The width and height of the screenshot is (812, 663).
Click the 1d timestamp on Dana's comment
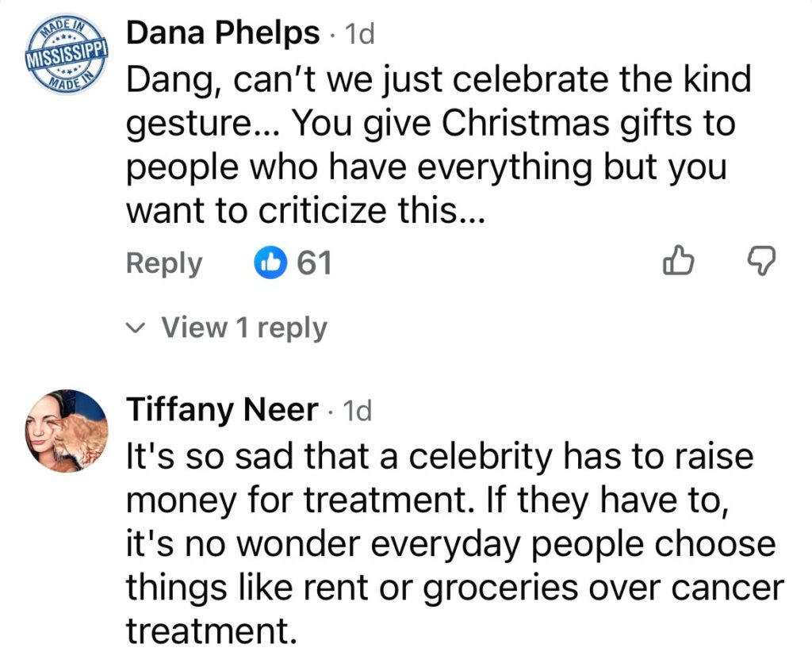pos(356,34)
